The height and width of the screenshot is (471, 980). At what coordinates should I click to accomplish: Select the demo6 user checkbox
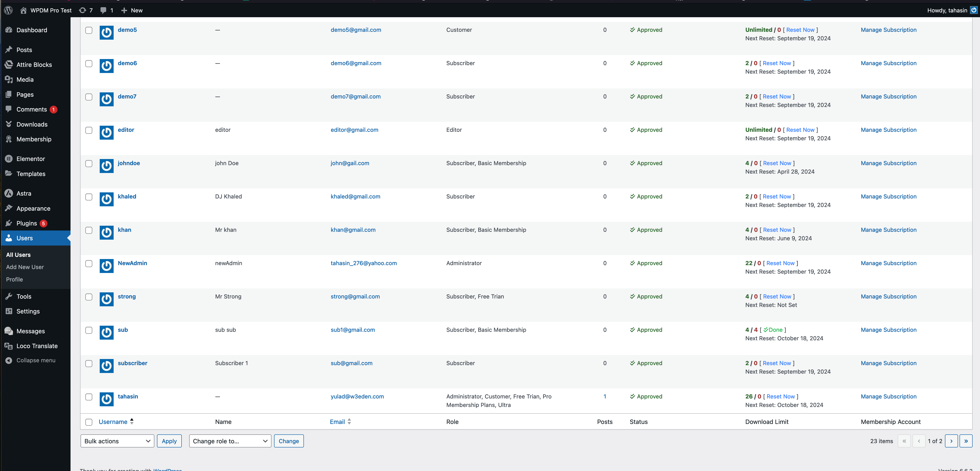pos(89,64)
